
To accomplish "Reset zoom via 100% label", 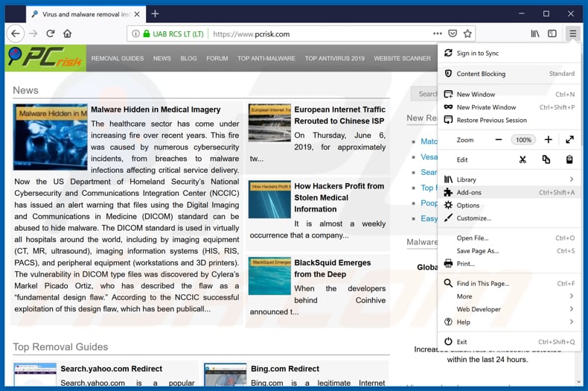I will coord(523,139).
